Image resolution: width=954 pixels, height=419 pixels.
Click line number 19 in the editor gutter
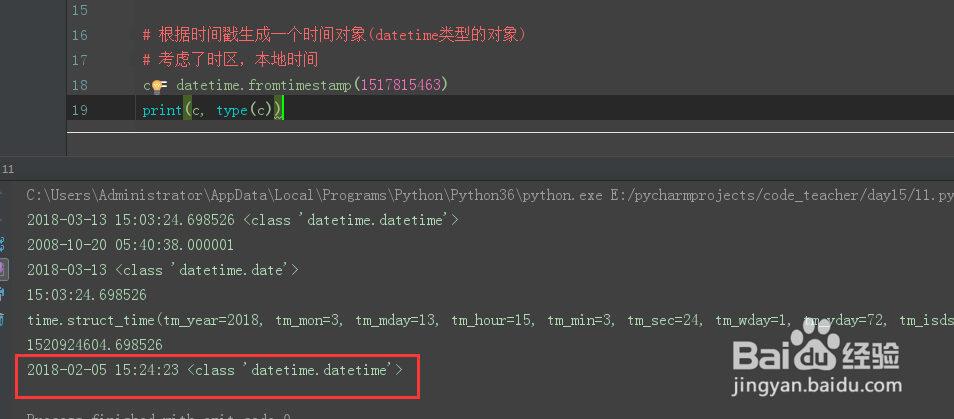click(80, 110)
